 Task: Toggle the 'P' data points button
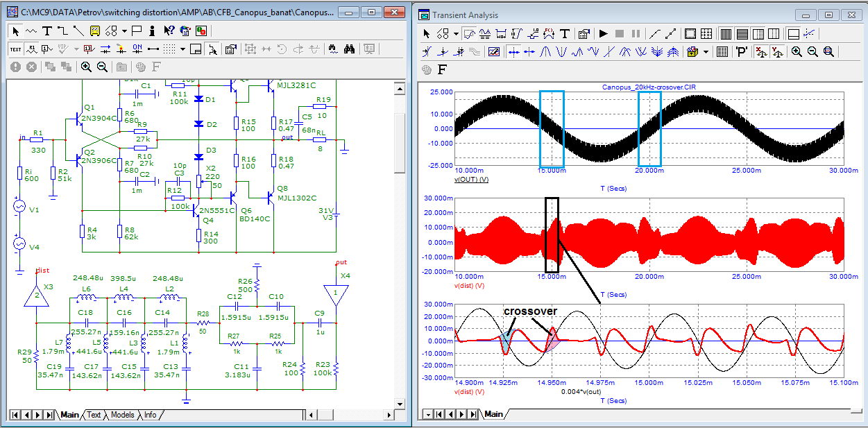pos(742,51)
